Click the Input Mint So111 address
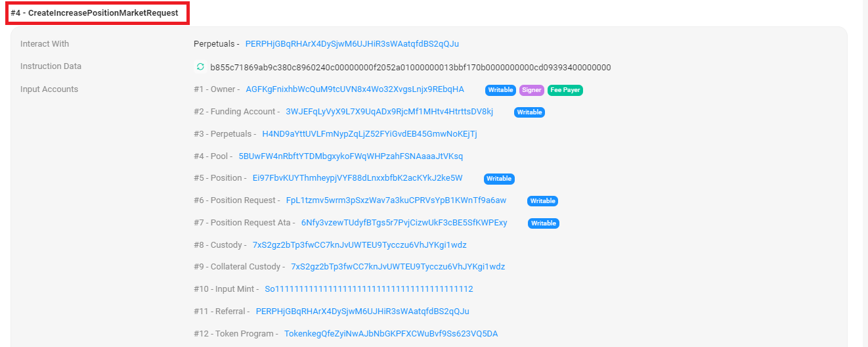 click(x=368, y=289)
